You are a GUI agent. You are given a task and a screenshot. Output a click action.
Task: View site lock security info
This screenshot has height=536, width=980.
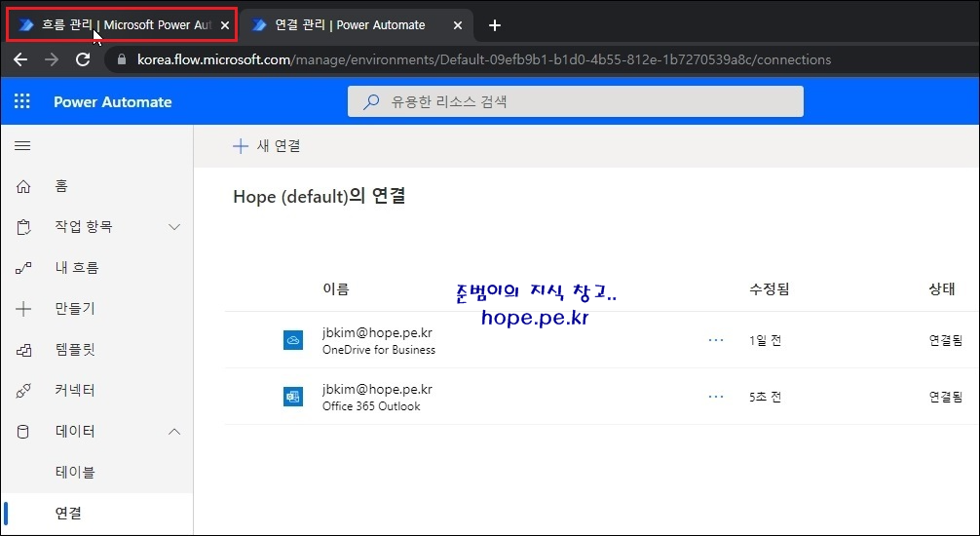[122, 59]
